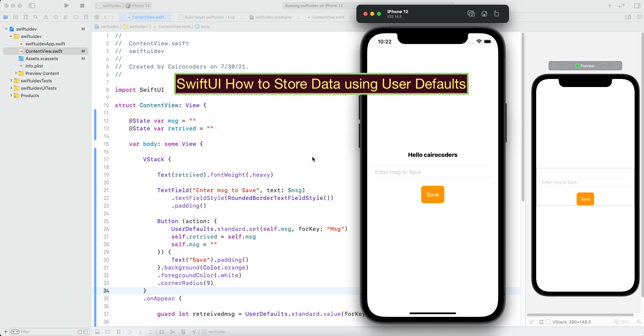Click the body symbol in jump bar
The height and width of the screenshot is (336, 644).
[203, 27]
